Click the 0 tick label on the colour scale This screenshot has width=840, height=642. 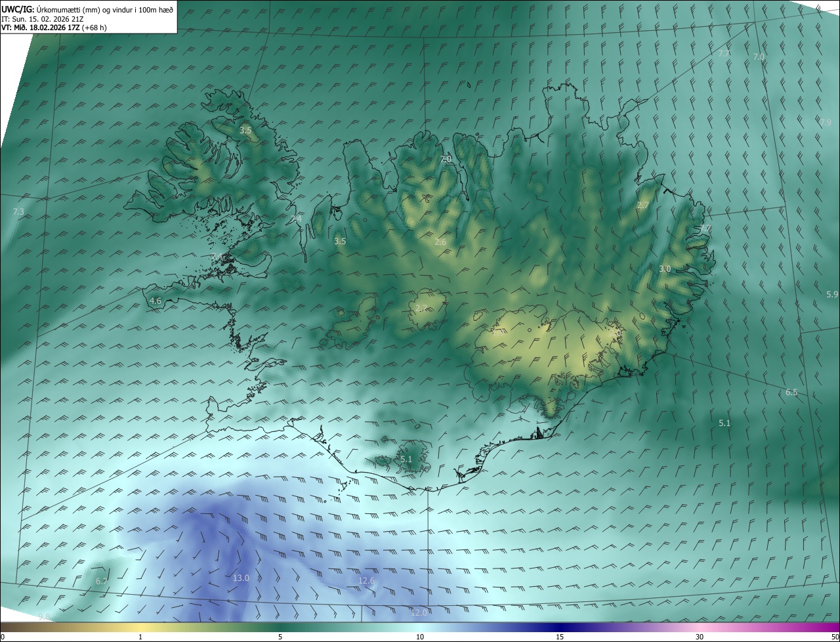(x=3, y=637)
